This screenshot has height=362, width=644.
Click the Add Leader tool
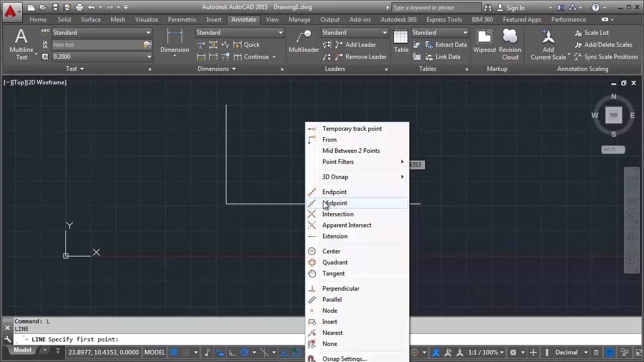pos(355,45)
